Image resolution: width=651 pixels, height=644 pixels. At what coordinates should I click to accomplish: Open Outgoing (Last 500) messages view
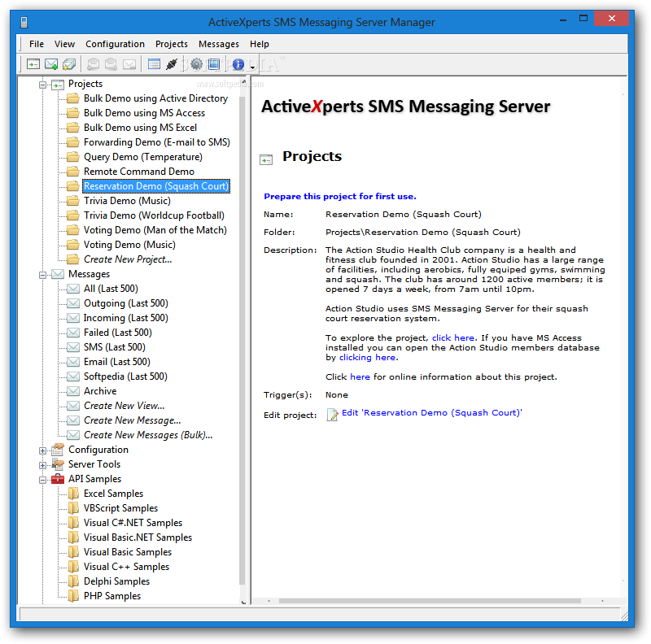(126, 303)
